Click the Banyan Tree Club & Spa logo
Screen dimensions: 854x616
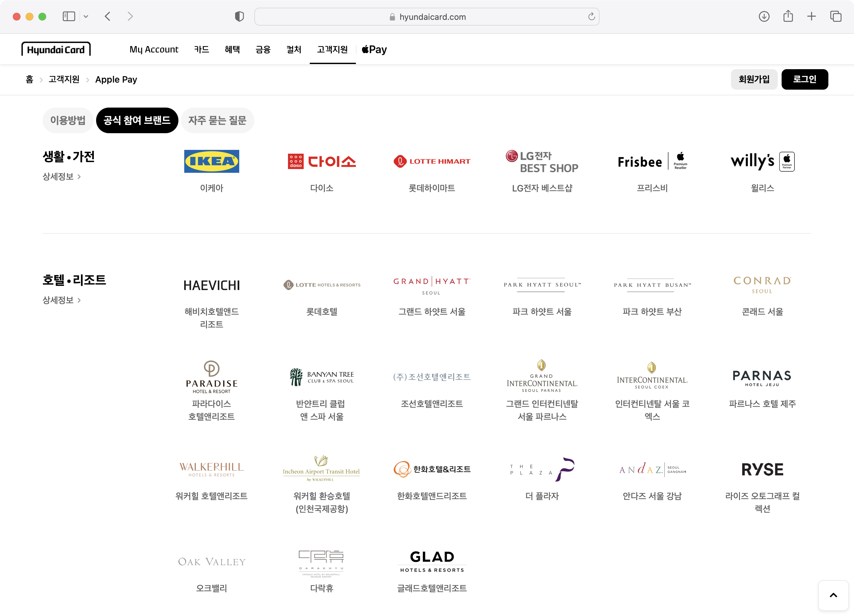point(322,377)
